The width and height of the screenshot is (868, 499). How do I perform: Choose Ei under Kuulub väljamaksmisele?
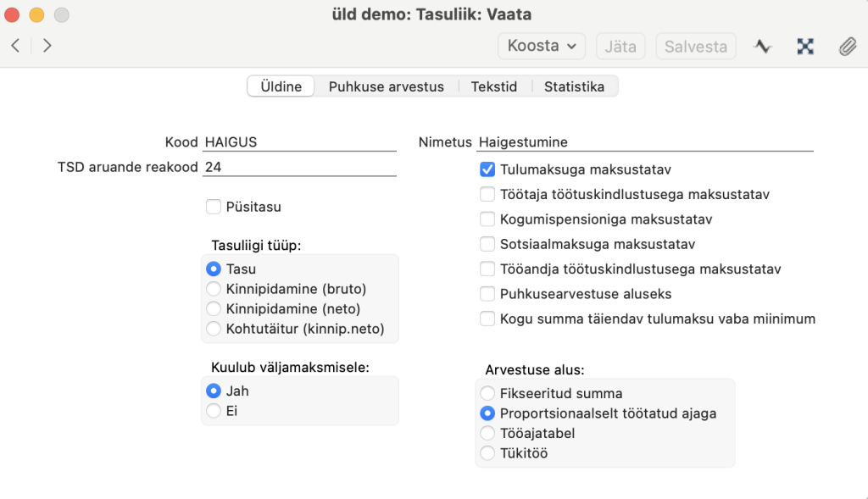[x=214, y=411]
